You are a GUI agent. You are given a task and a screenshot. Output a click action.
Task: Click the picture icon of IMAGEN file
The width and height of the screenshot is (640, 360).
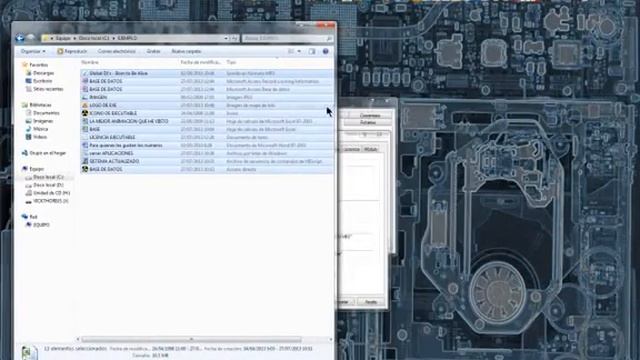click(x=85, y=97)
